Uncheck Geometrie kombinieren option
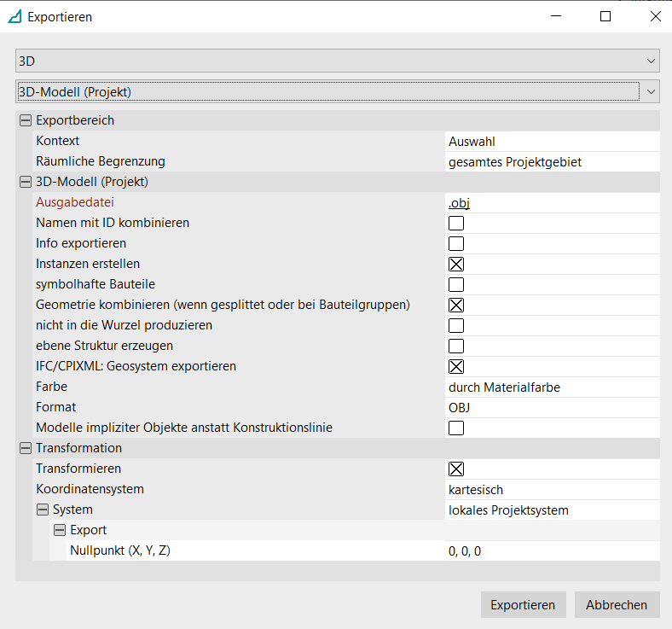 coord(456,306)
